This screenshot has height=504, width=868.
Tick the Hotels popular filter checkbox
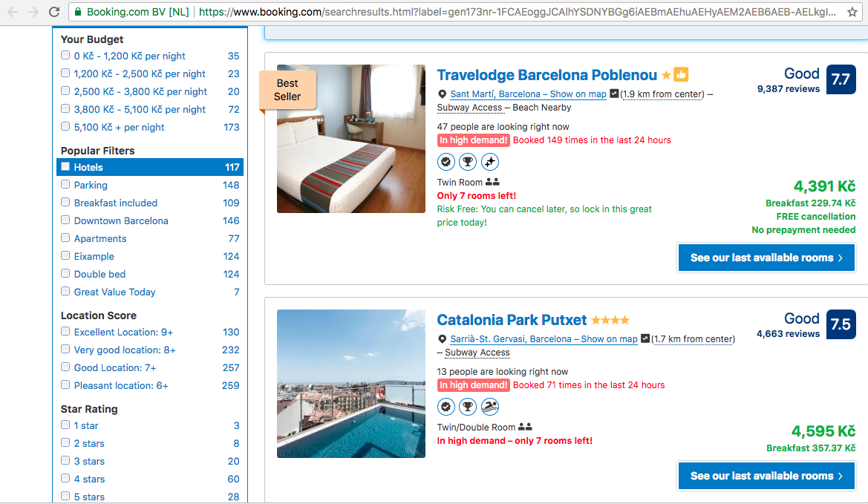click(x=65, y=166)
